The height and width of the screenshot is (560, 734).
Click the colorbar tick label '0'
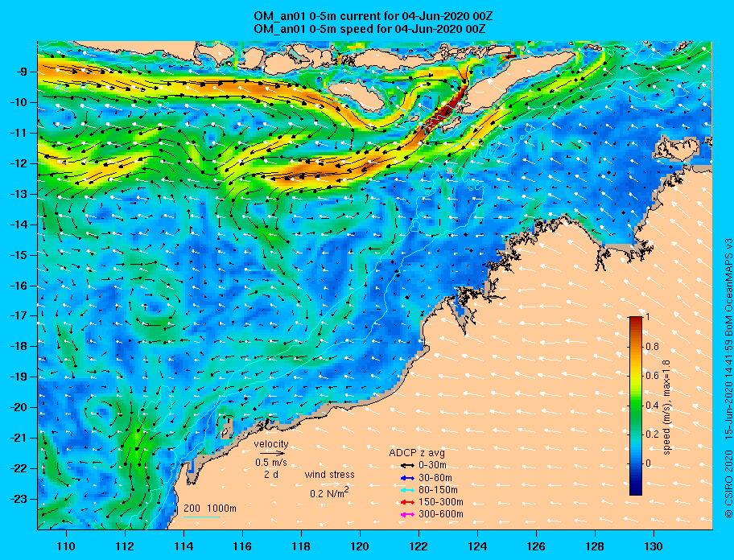pos(649,463)
